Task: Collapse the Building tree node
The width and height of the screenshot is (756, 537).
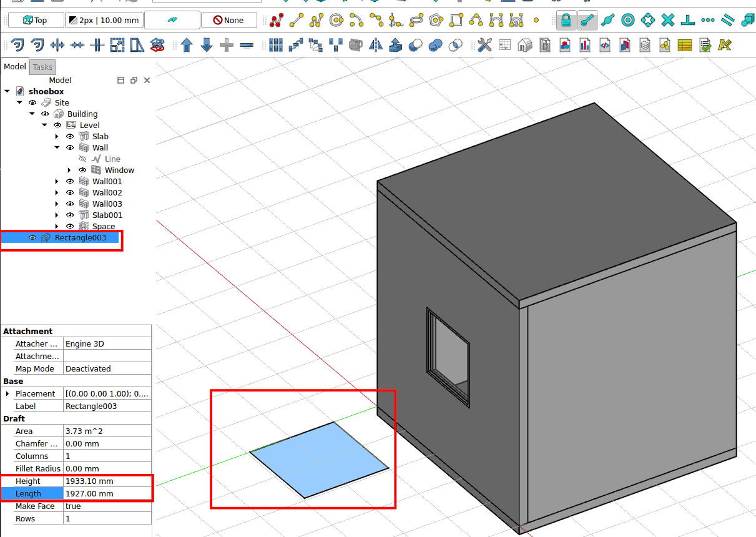Action: [32, 114]
